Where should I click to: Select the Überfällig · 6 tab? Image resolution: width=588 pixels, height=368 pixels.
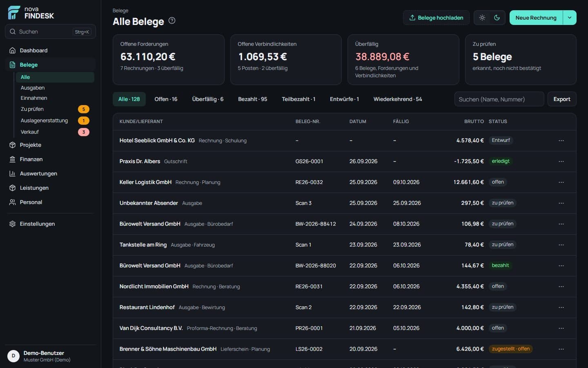[x=207, y=99]
